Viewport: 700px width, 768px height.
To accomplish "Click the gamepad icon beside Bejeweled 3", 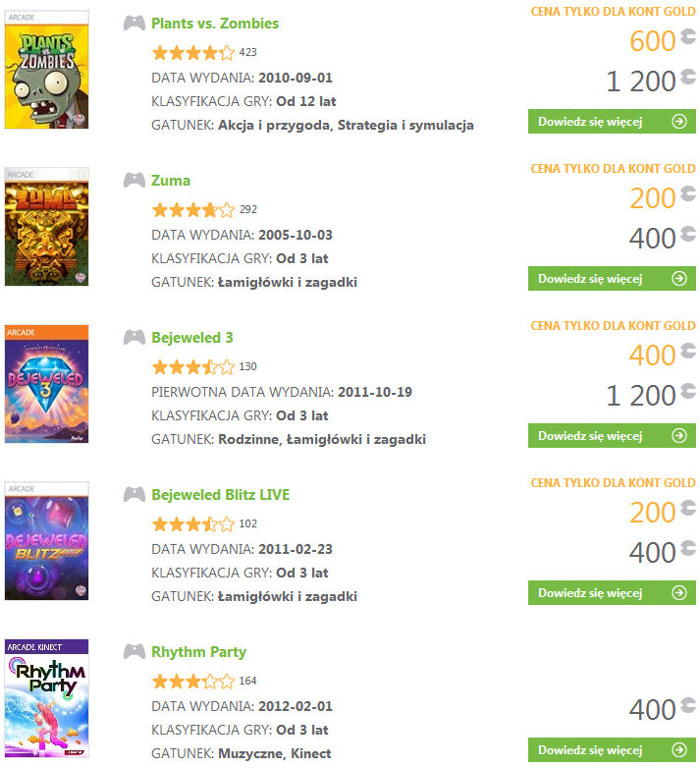I will point(135,338).
